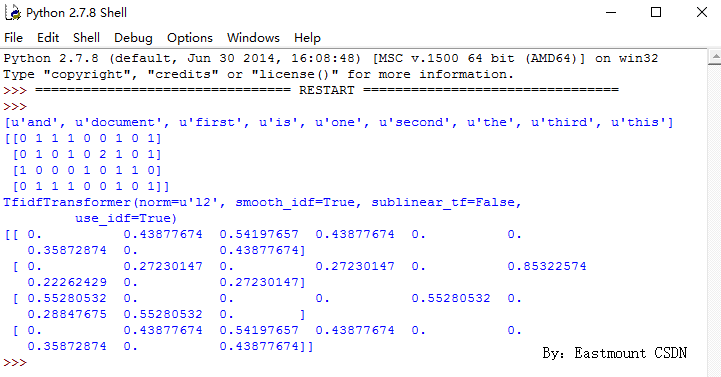Viewport: 721px width, 377px height.
Task: Click the matrix row [1 0 0 0 1 0 1 1 0]
Action: click(x=87, y=171)
